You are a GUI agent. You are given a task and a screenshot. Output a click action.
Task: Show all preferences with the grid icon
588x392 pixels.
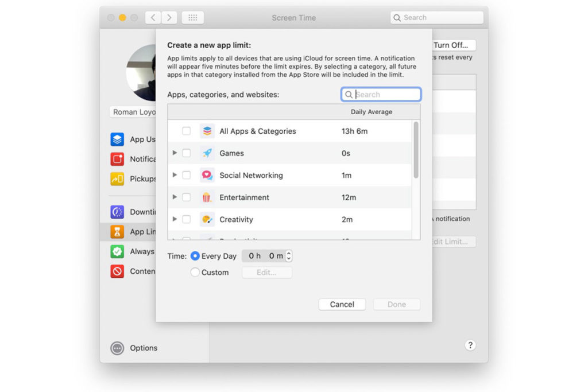[193, 18]
